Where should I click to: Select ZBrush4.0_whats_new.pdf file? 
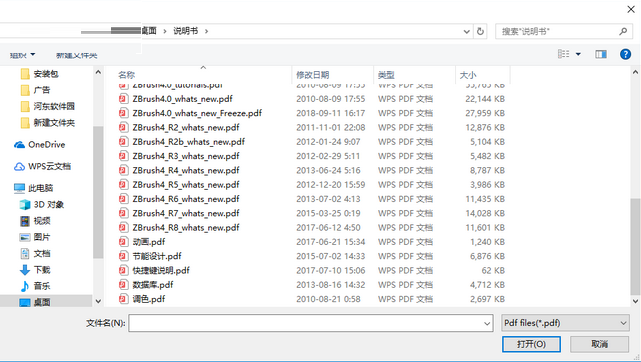coord(182,99)
